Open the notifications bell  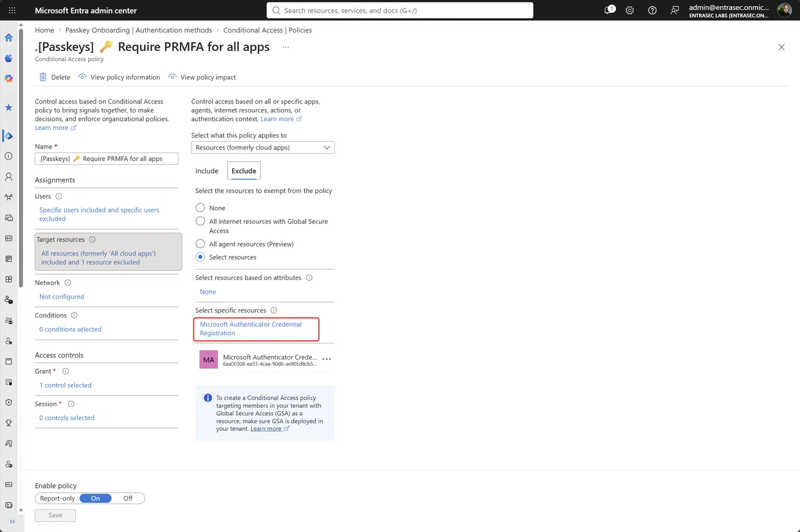coord(609,10)
